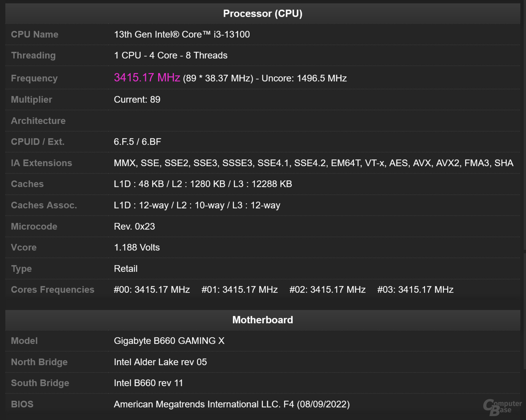The width and height of the screenshot is (526, 420).
Task: Click the Motherboard section header
Action: pos(262,320)
